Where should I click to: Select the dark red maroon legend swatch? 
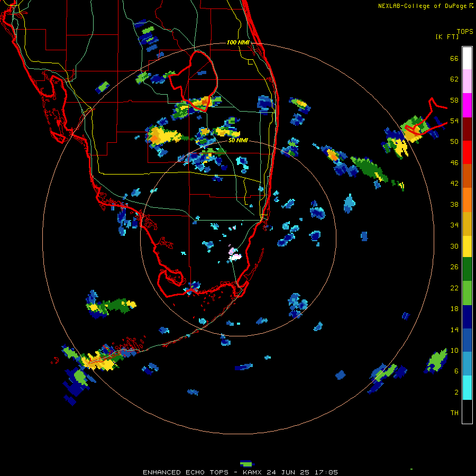(x=467, y=129)
